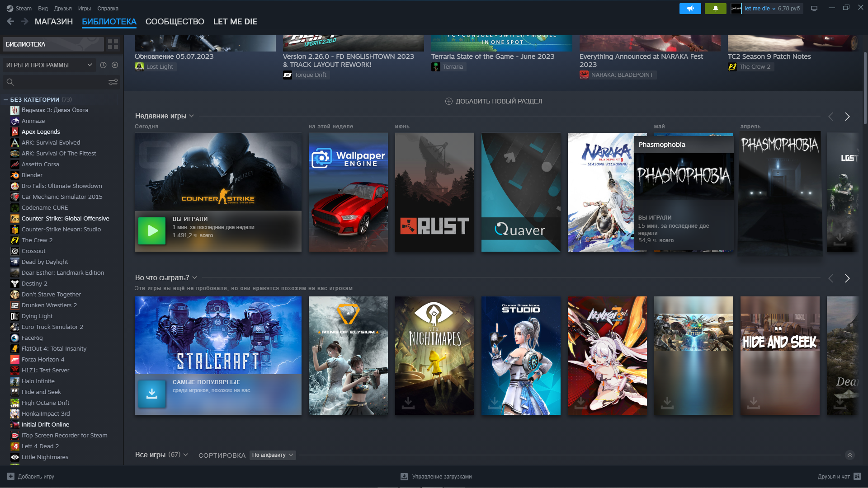Switch to Сообщество tab
This screenshot has width=868, height=488.
click(x=175, y=21)
